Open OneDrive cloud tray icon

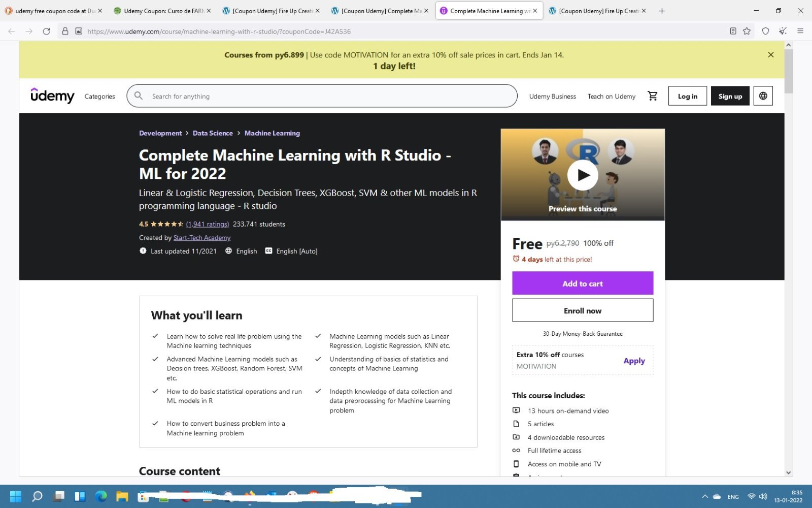click(717, 497)
